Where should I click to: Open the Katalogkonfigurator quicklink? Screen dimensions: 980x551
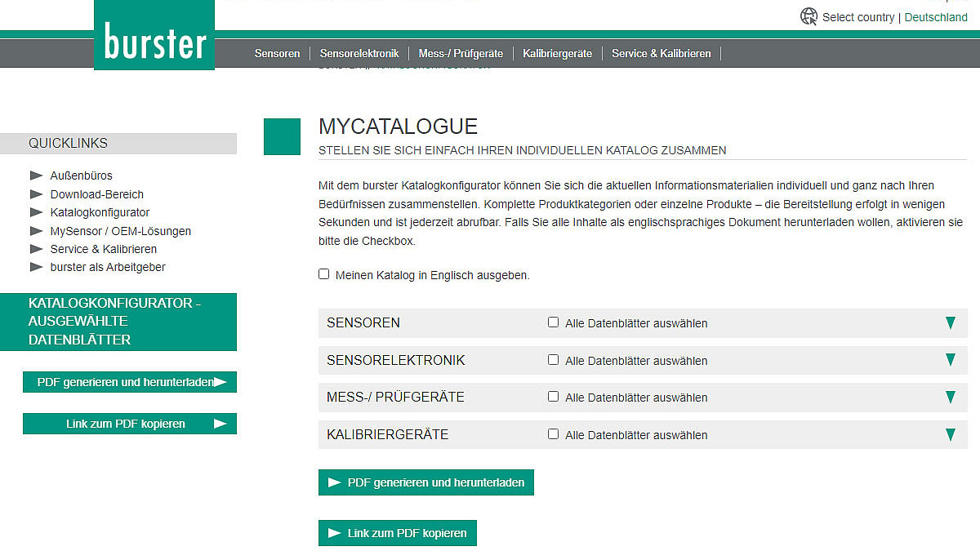click(x=100, y=212)
